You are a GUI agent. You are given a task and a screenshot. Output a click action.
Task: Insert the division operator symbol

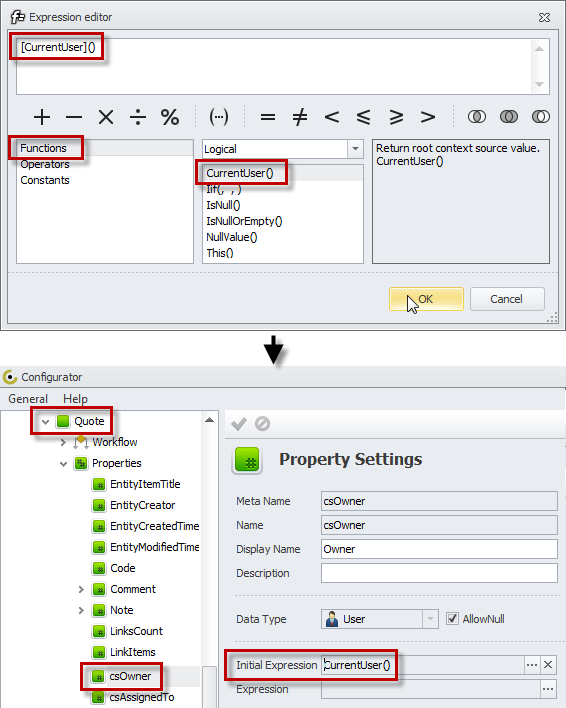pyautogui.click(x=138, y=117)
